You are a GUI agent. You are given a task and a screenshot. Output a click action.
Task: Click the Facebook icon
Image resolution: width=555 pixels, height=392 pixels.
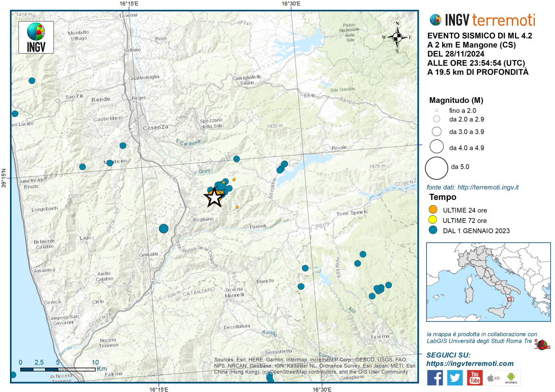tap(435, 377)
